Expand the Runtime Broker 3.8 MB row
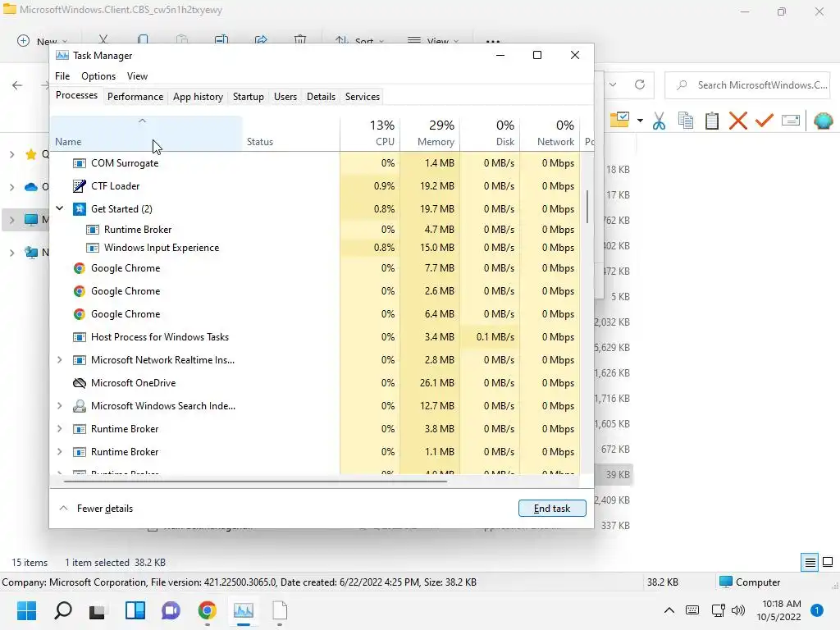The width and height of the screenshot is (840, 630). coord(59,429)
